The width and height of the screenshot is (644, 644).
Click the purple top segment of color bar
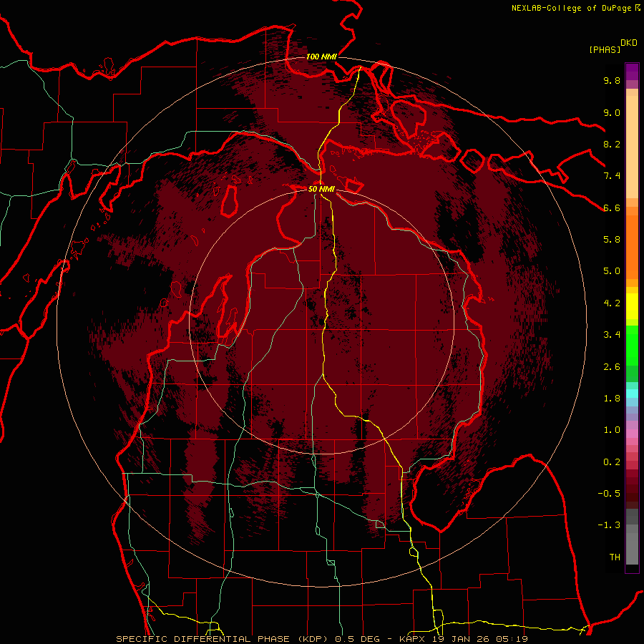coord(632,72)
